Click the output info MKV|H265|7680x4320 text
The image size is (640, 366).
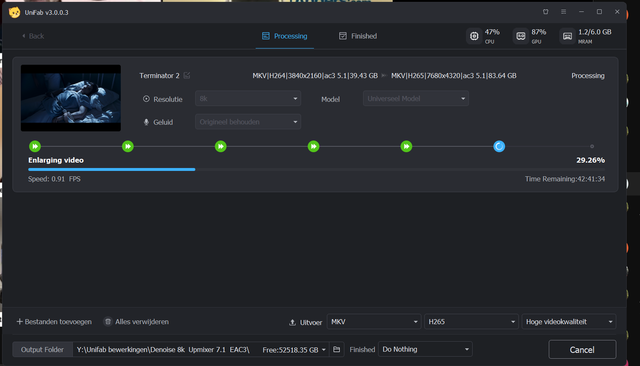453,76
